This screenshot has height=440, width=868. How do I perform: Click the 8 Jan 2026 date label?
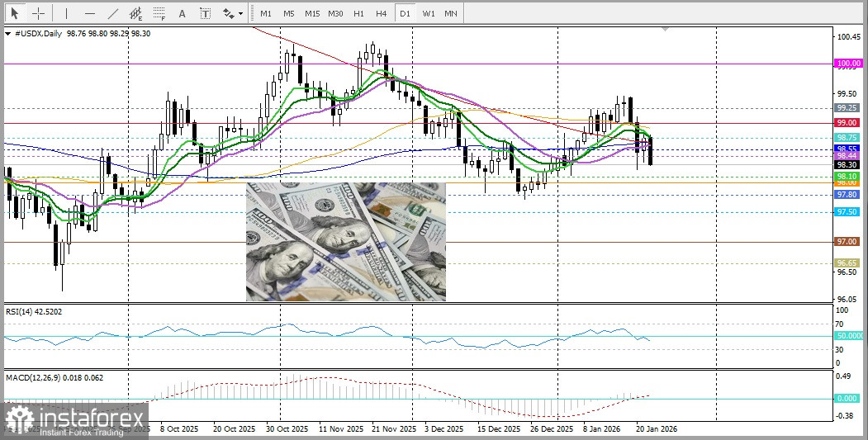pyautogui.click(x=600, y=429)
